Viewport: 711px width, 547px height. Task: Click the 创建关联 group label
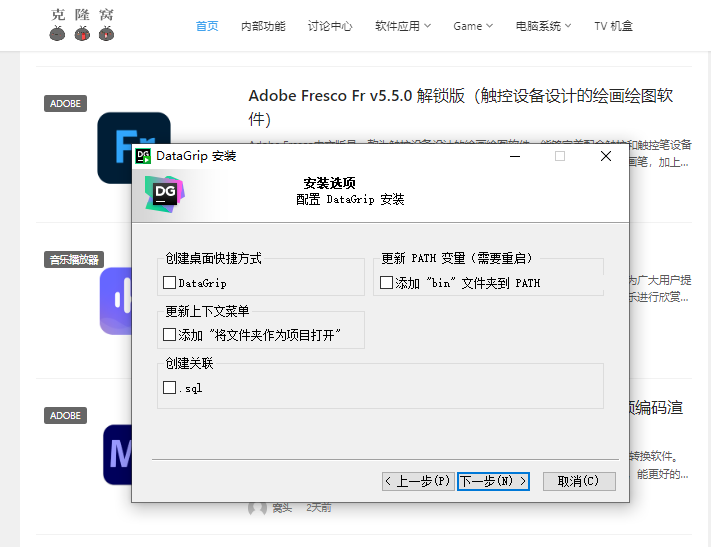click(x=189, y=363)
